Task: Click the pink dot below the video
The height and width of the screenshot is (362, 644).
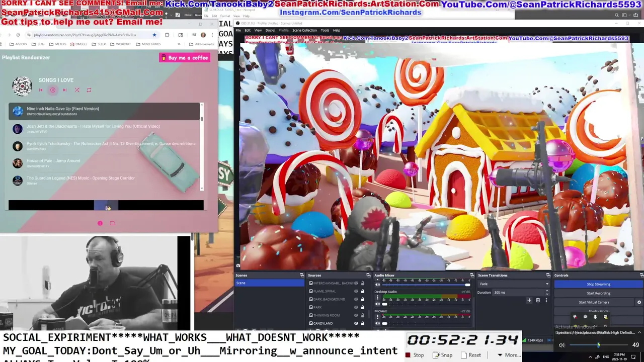Action: (100, 223)
